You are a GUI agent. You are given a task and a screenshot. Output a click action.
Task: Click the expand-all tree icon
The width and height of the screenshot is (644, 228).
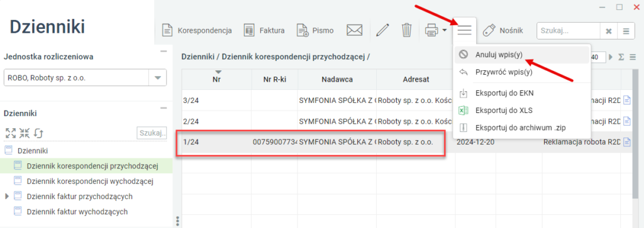(x=10, y=133)
